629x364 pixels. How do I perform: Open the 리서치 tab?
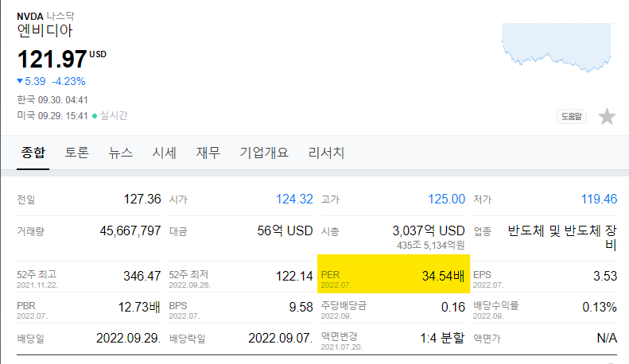click(326, 153)
